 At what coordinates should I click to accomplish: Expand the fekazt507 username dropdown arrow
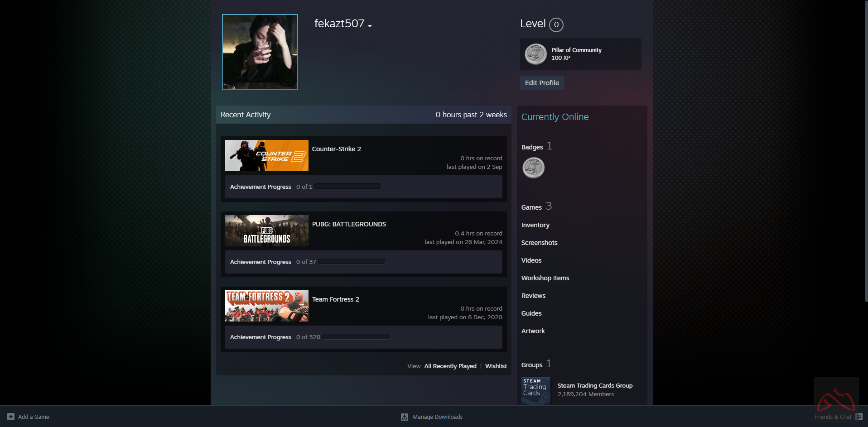370,26
